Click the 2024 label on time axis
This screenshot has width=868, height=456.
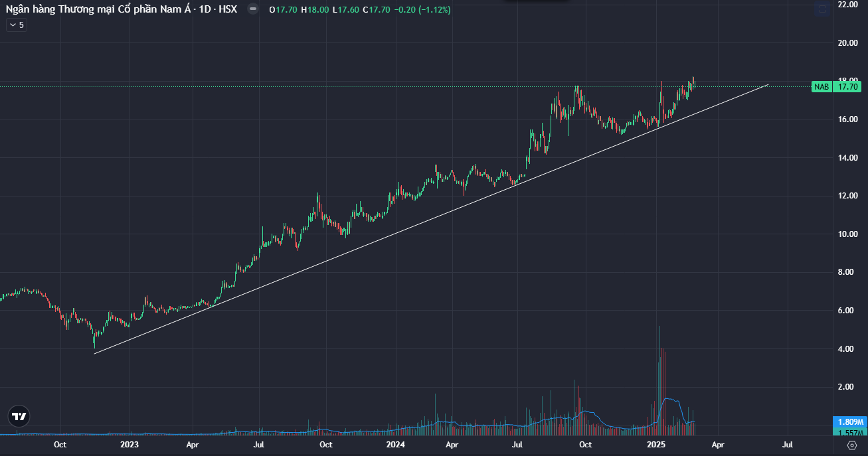tap(396, 445)
